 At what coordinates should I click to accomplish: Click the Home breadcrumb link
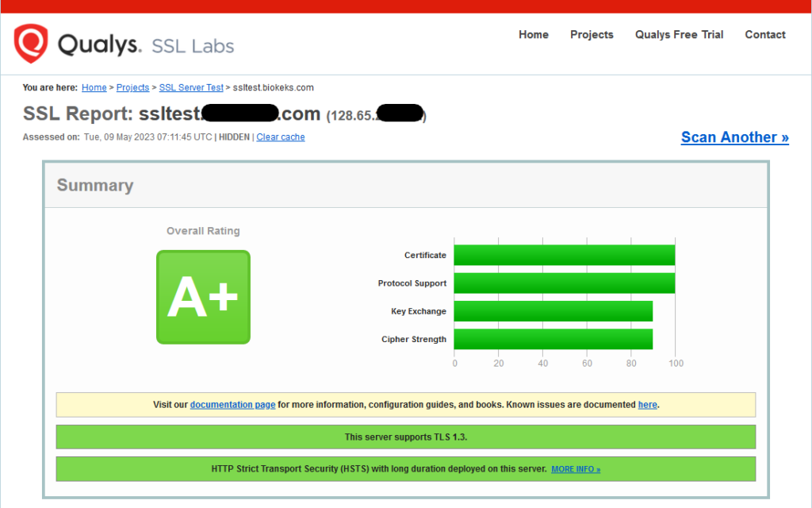coord(94,88)
